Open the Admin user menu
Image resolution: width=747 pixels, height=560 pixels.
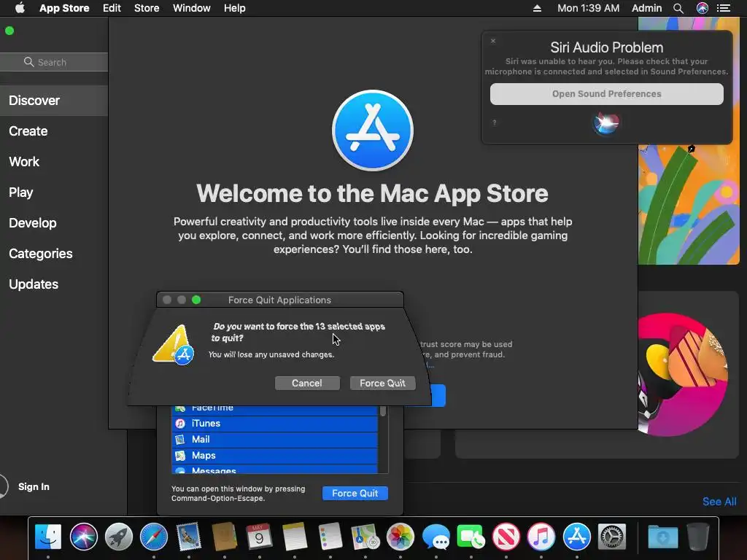pyautogui.click(x=646, y=8)
